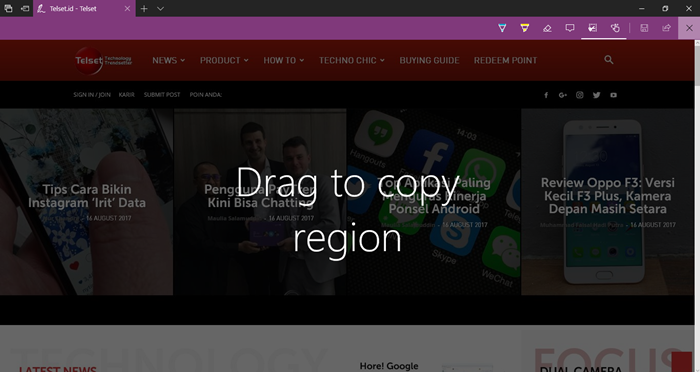This screenshot has width=700, height=372.
Task: Close the Telset.id tab
Action: click(127, 8)
